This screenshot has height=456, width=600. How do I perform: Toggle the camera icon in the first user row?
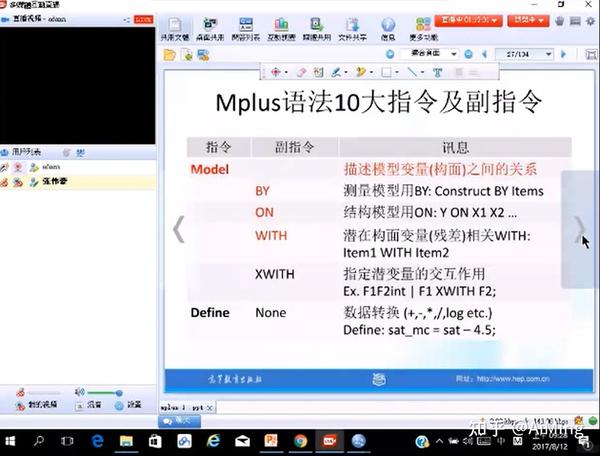click(x=18, y=167)
